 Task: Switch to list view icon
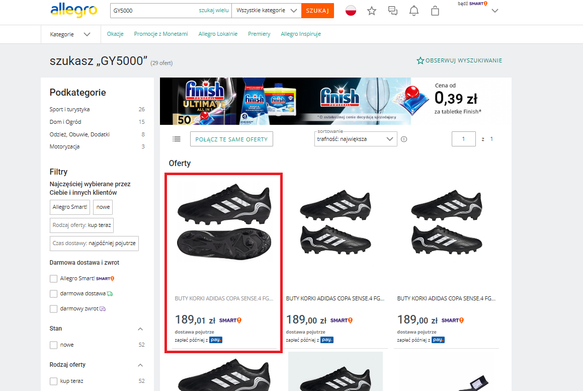(176, 139)
